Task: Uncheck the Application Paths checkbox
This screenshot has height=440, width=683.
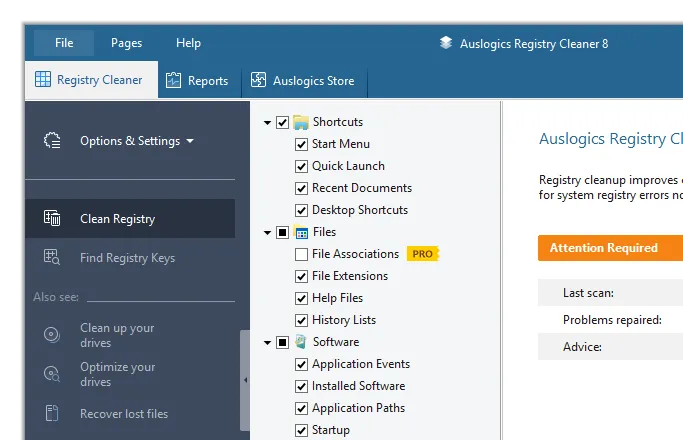Action: (x=301, y=408)
